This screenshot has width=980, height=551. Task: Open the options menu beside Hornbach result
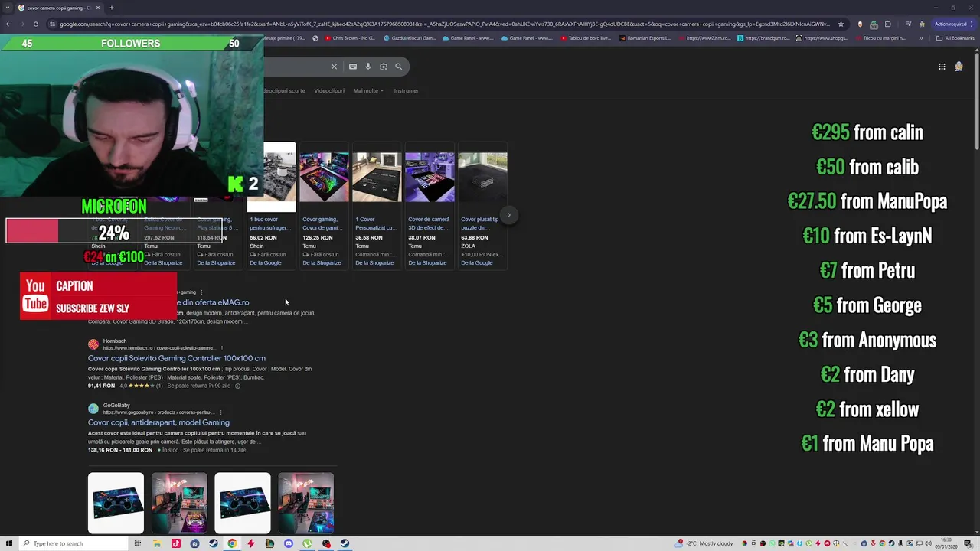click(222, 348)
